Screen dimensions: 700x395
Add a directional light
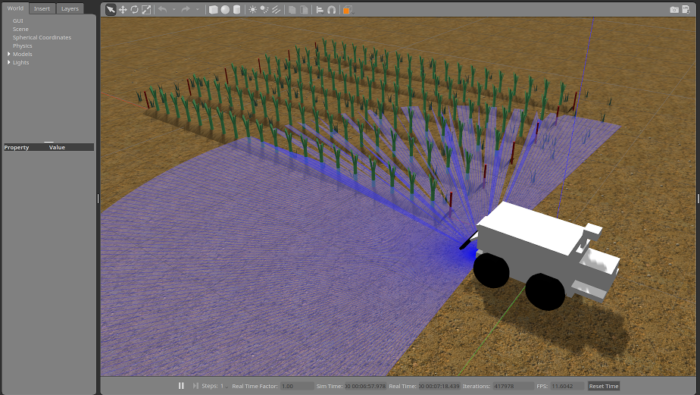point(276,9)
